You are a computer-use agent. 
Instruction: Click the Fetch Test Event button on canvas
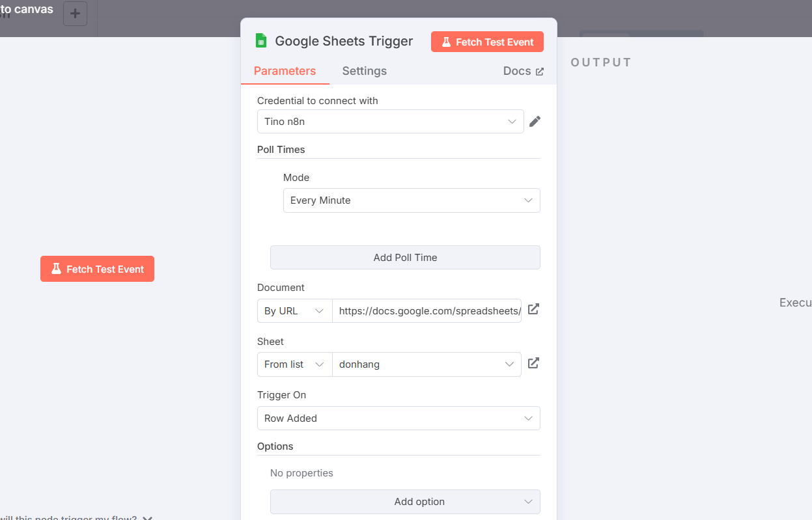coord(97,269)
